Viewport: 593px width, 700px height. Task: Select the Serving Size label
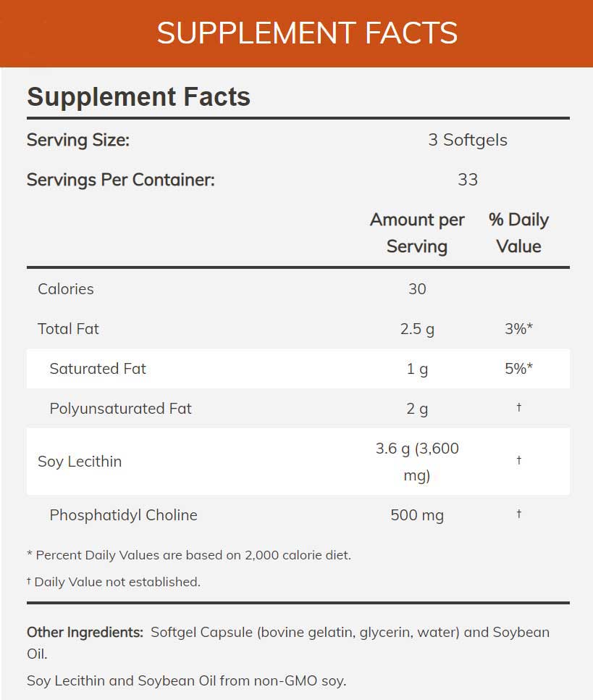pyautogui.click(x=78, y=140)
